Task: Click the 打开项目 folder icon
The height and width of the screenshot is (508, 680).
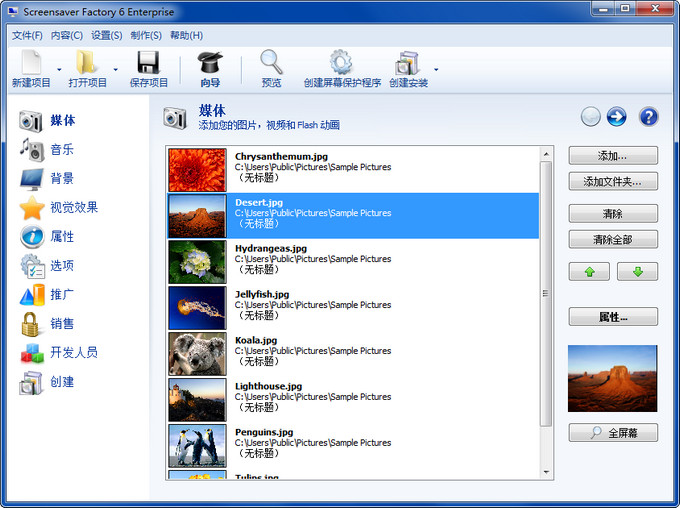Action: click(x=86, y=62)
